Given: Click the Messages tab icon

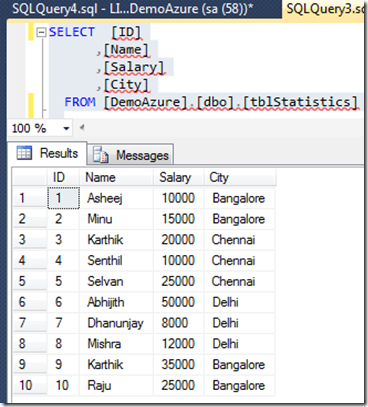Looking at the screenshot, I should tap(100, 155).
